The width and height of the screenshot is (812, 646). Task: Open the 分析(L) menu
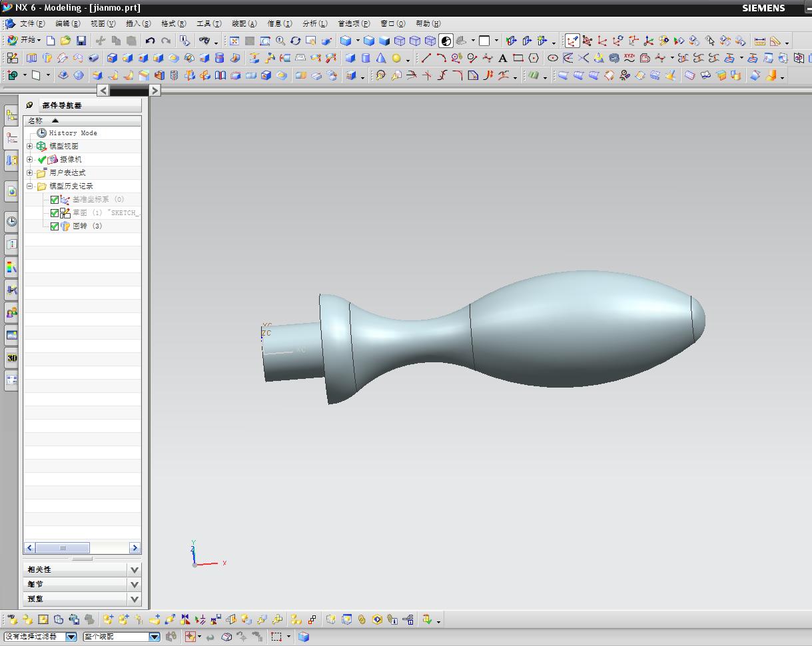pos(314,23)
